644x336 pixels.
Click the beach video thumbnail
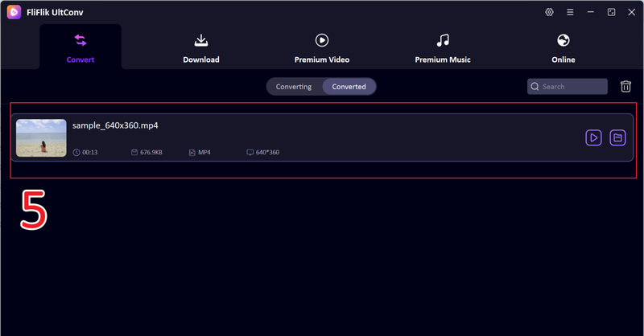click(41, 137)
